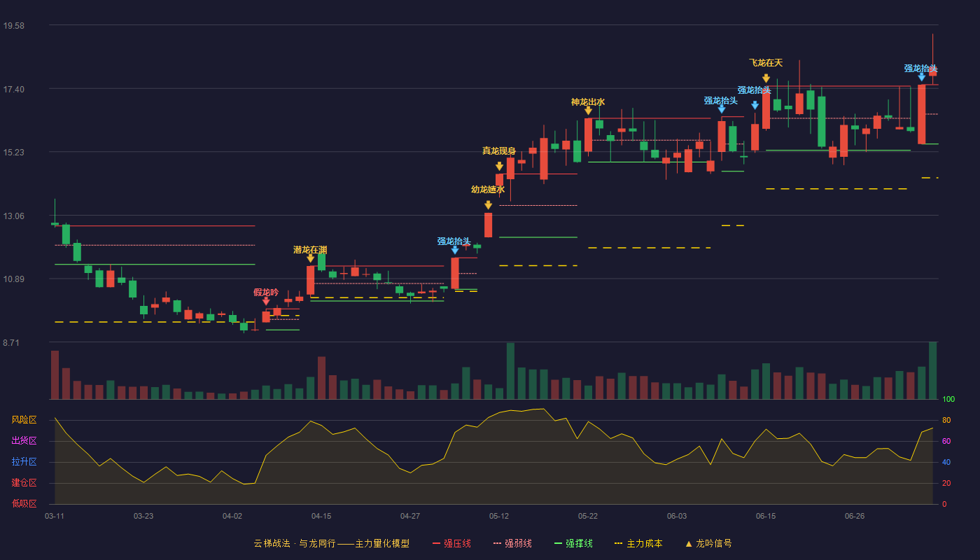Click the 15.23 price axis label
This screenshot has height=560, width=980.
[13, 153]
